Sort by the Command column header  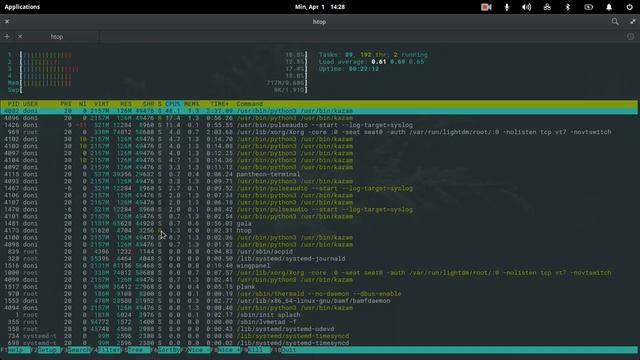(250, 104)
